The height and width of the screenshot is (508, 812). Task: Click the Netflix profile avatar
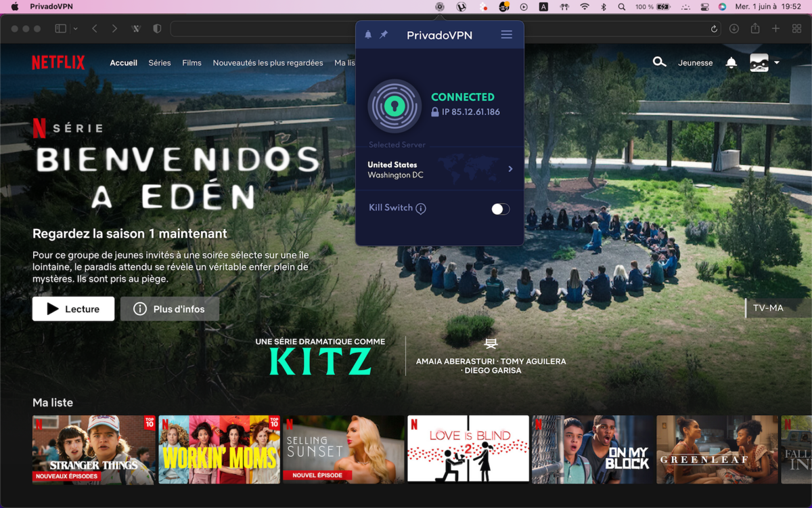[x=759, y=63]
